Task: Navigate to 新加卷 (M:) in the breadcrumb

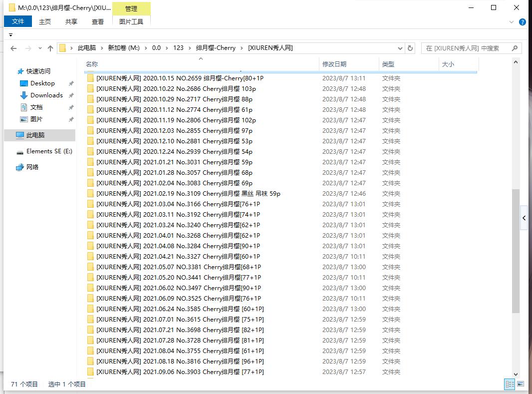Action: (124, 48)
